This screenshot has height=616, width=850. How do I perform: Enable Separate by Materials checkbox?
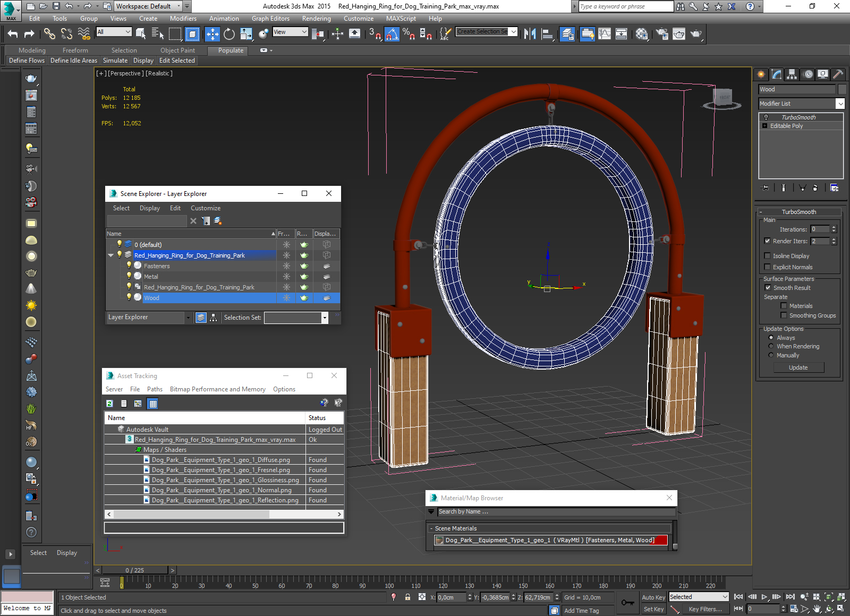(x=784, y=305)
